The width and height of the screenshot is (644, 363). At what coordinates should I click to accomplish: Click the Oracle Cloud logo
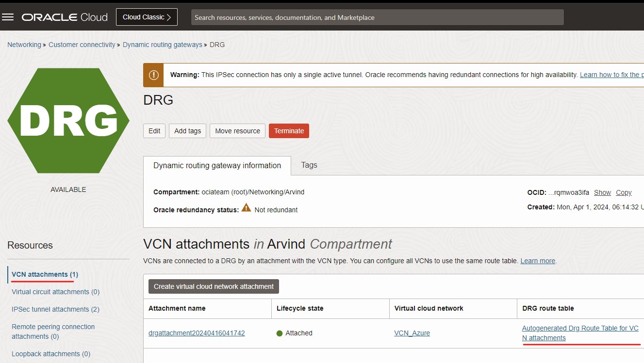[65, 17]
